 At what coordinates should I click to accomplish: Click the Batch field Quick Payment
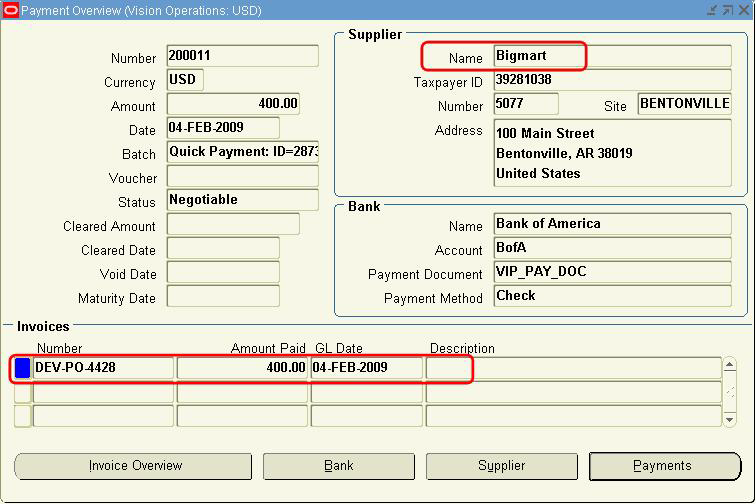tap(243, 152)
